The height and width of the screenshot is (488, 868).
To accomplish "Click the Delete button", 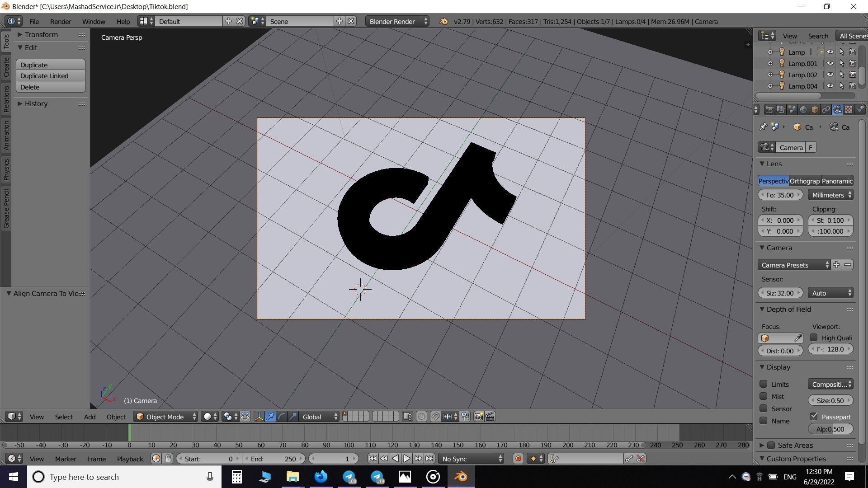I will pos(51,87).
